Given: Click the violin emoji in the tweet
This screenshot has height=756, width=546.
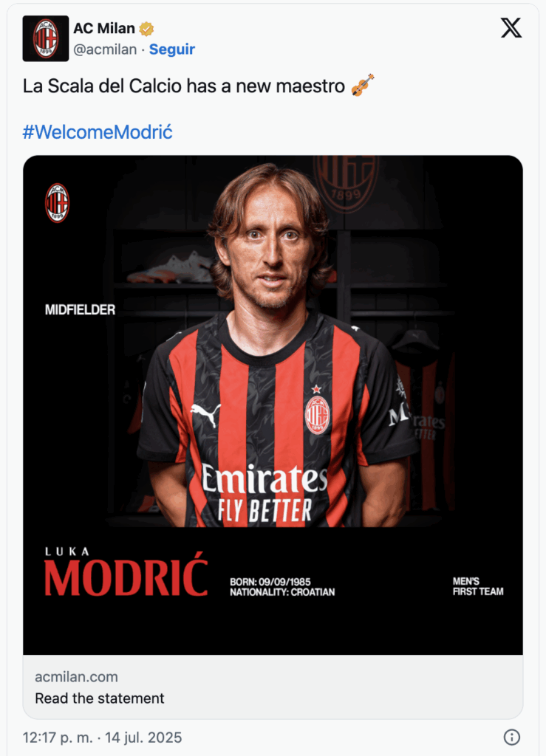Looking at the screenshot, I should [363, 85].
